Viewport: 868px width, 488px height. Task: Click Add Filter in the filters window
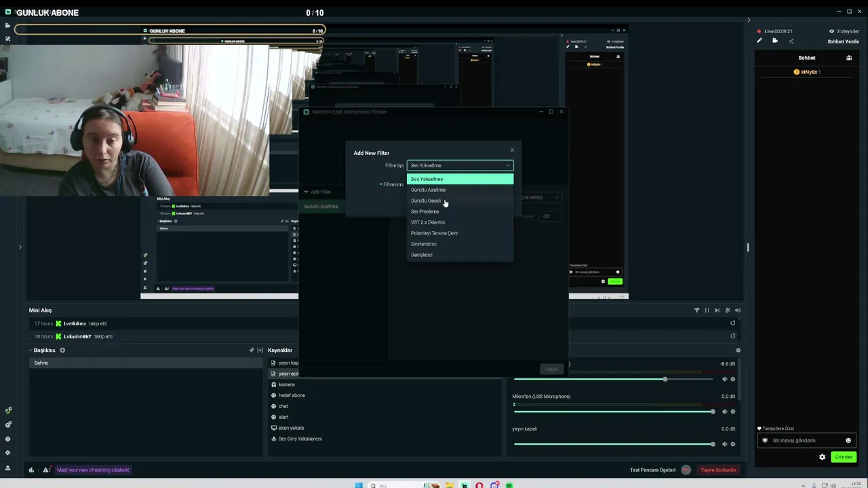tap(317, 192)
